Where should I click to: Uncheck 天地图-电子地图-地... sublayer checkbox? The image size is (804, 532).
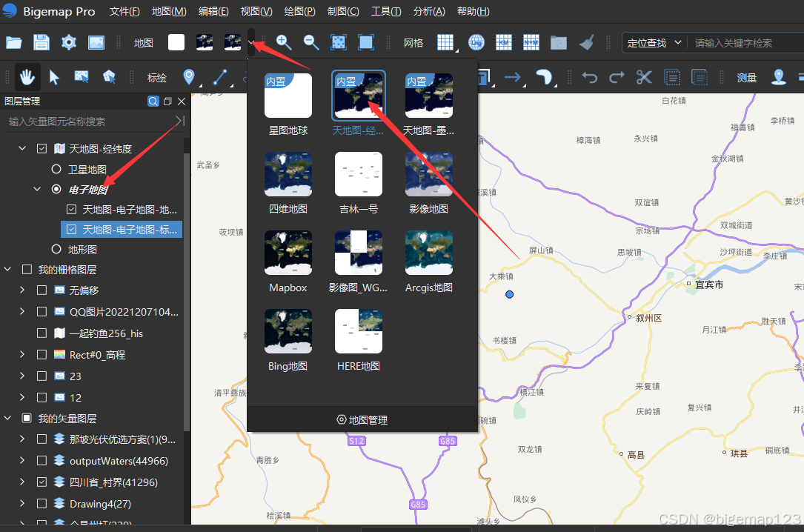tap(72, 209)
